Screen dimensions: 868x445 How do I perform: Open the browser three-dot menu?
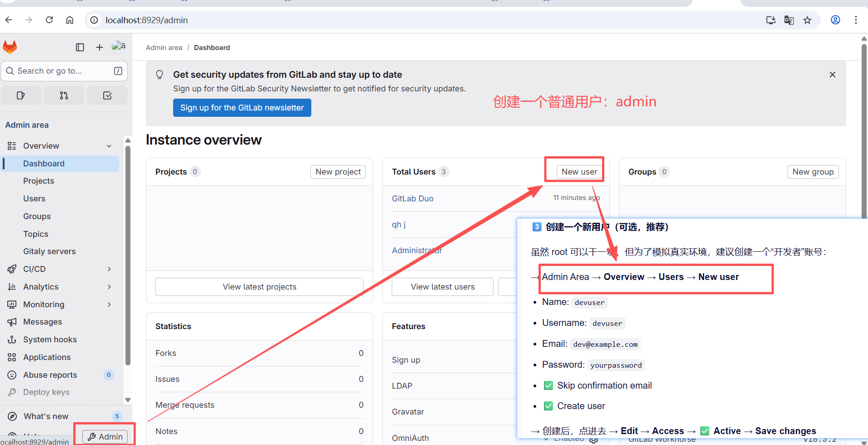click(856, 20)
